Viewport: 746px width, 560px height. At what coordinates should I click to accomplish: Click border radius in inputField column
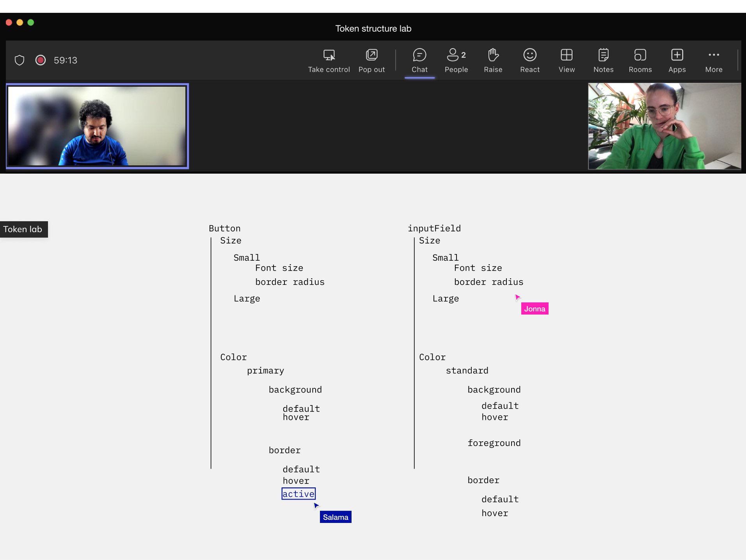click(x=488, y=282)
